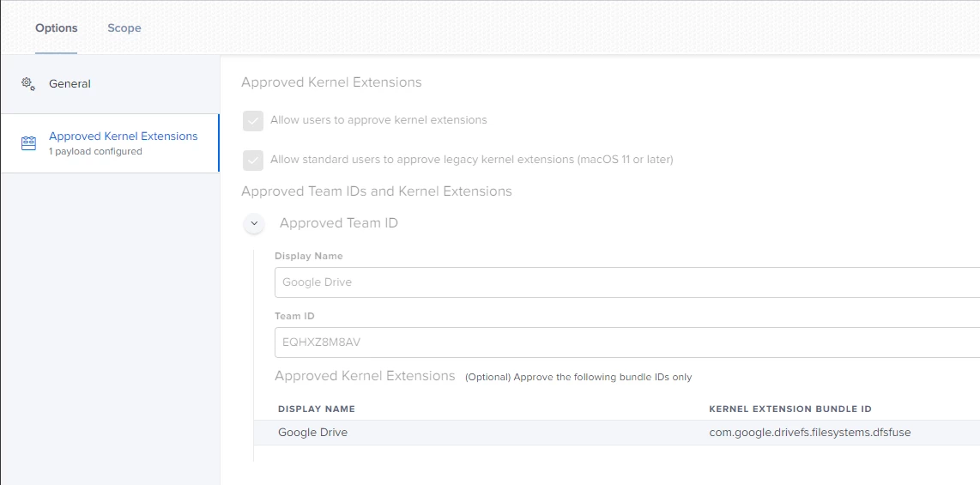Click the DISPLAY NAME column header
This screenshot has width=980, height=485.
[317, 409]
